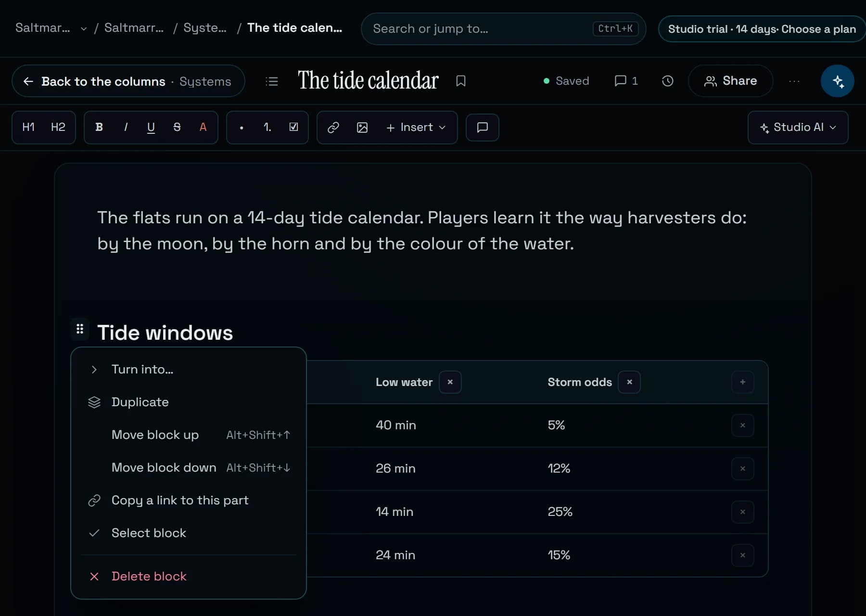The height and width of the screenshot is (616, 866).
Task: Remove the Storm odds column
Action: click(629, 382)
